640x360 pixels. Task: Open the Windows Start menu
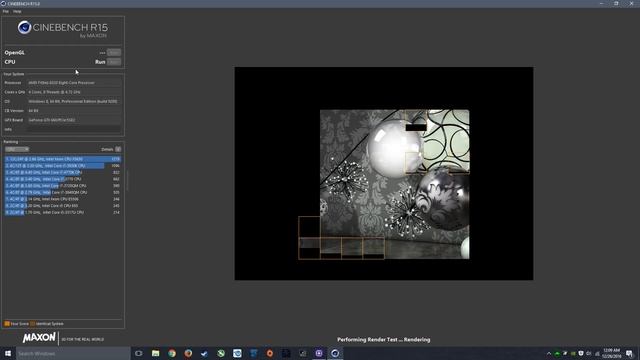[8, 353]
